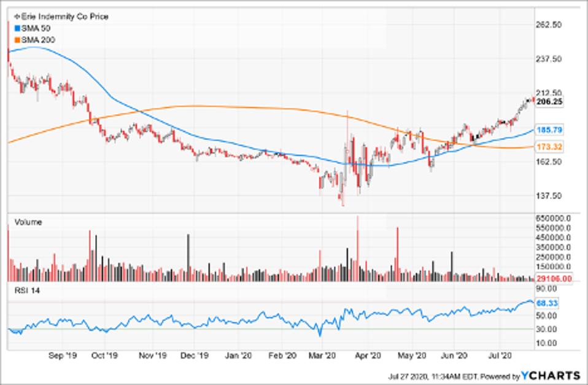
Task: Click the Dec '19 date axis label
Action: pyautogui.click(x=194, y=356)
